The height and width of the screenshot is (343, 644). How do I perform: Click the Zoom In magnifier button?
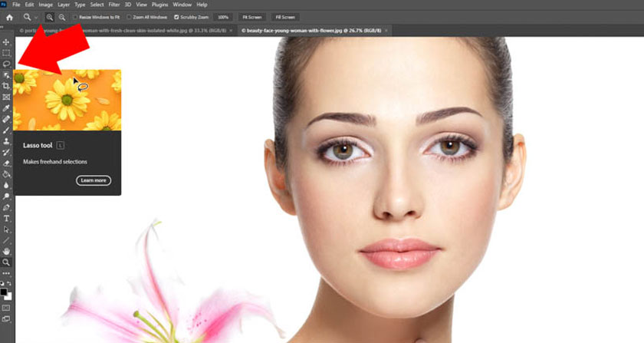pyautogui.click(x=51, y=16)
